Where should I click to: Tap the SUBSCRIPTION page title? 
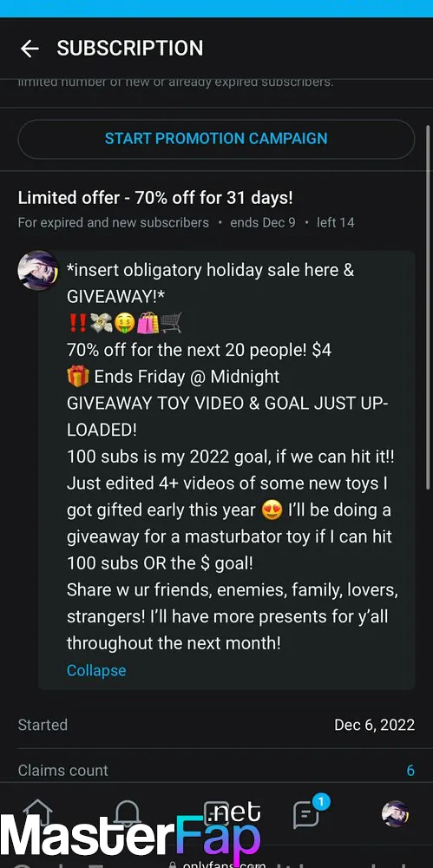pyautogui.click(x=130, y=49)
